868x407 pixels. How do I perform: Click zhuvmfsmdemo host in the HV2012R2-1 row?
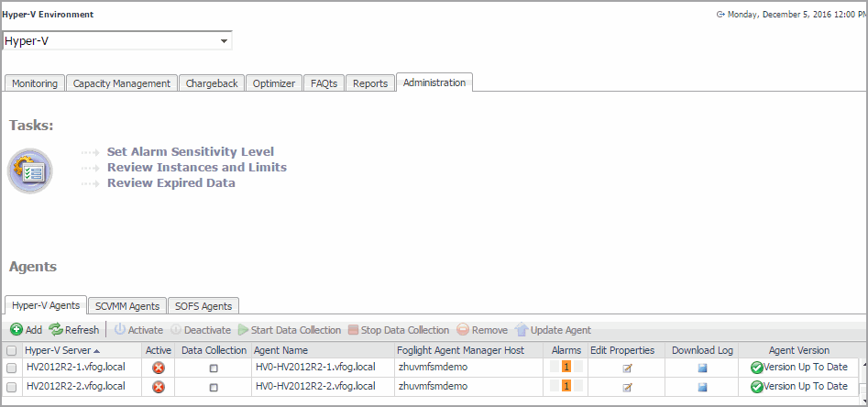(x=433, y=368)
